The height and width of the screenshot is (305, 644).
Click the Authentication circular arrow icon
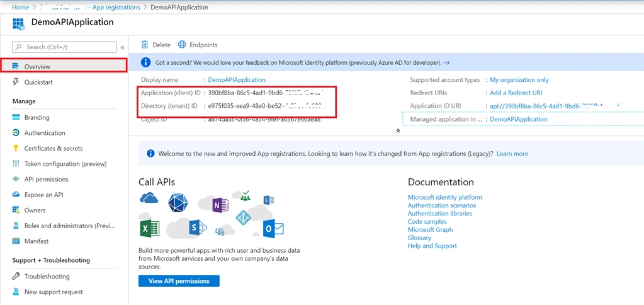point(16,133)
